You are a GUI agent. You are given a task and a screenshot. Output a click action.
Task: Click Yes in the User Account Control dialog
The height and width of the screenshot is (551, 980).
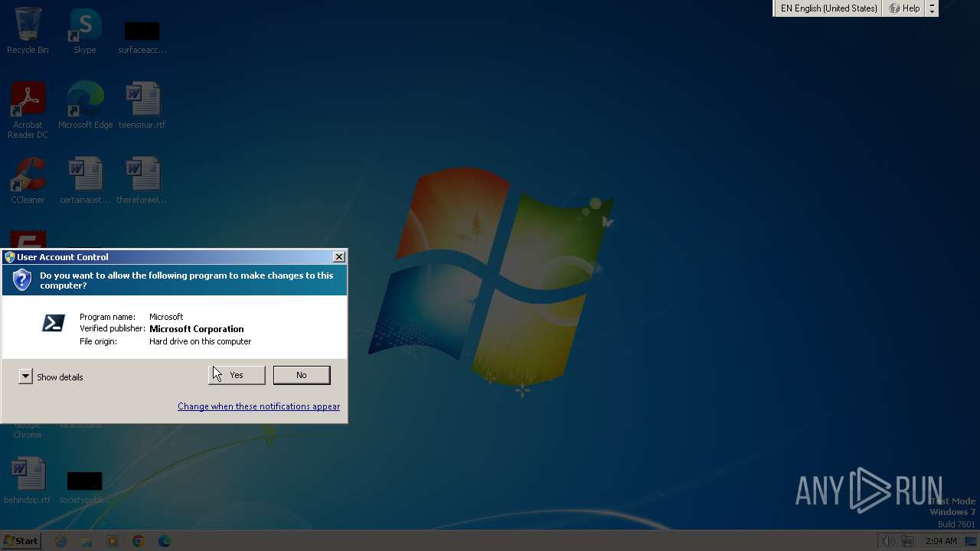(x=237, y=375)
